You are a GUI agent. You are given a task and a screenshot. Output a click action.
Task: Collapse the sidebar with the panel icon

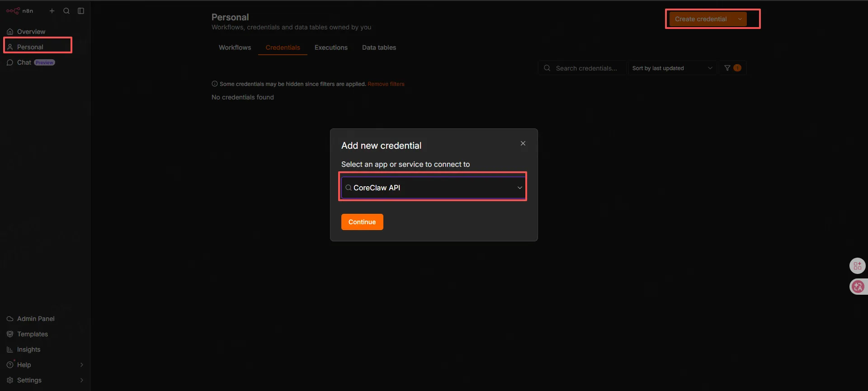point(81,11)
